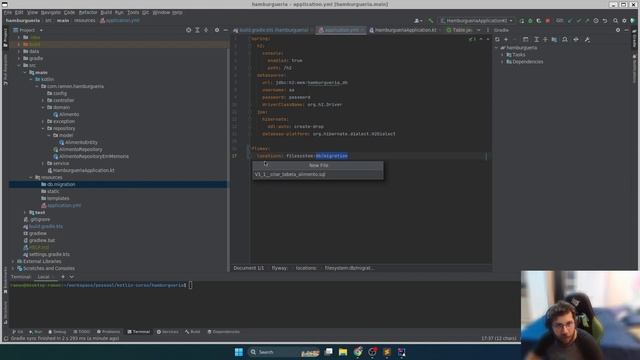Open Windows Start menu

239,352
